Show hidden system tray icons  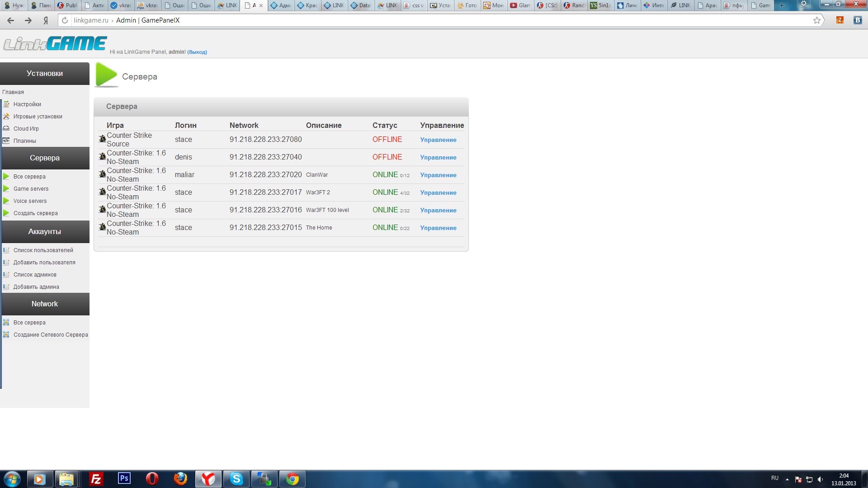click(787, 479)
